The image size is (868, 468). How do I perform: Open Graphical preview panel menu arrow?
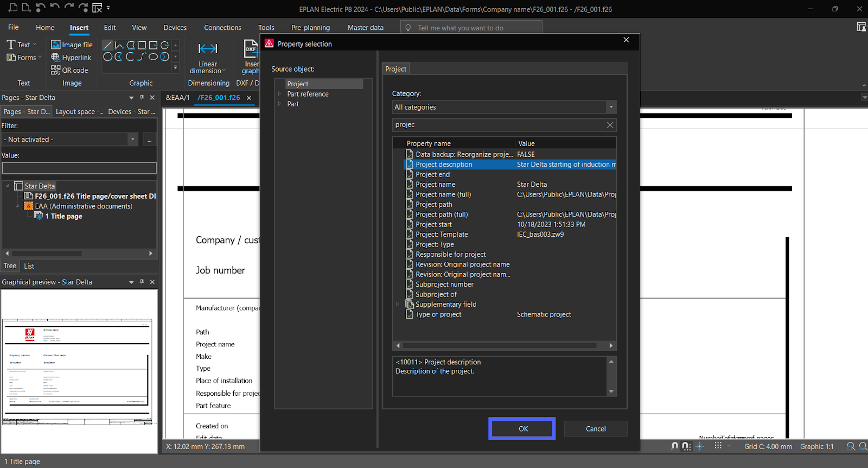[x=131, y=282]
